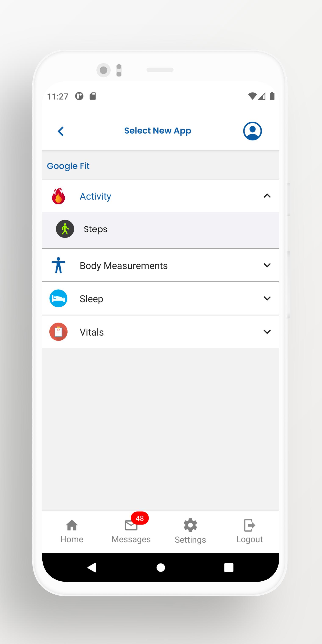Tap the Google Fit header
Image resolution: width=322 pixels, height=644 pixels.
click(68, 166)
